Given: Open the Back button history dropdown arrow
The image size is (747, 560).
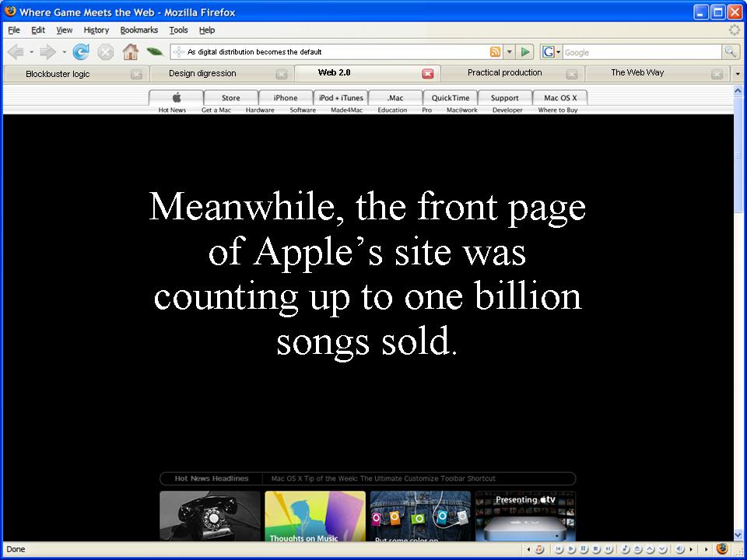Looking at the screenshot, I should pyautogui.click(x=31, y=52).
